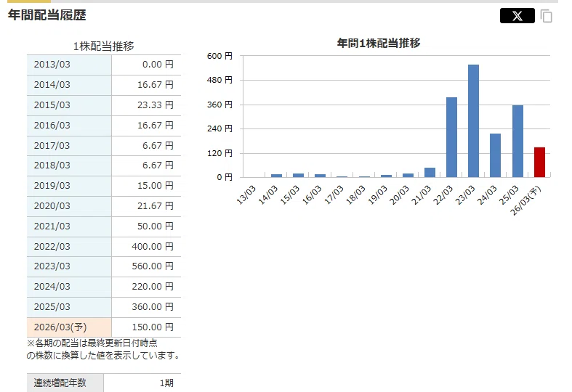Click the 120 円 axis label

click(x=219, y=153)
